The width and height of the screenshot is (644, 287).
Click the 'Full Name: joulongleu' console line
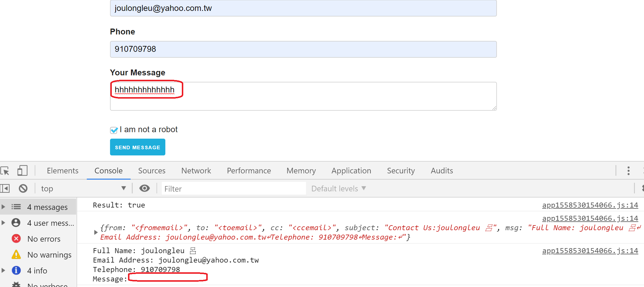pyautogui.click(x=144, y=251)
